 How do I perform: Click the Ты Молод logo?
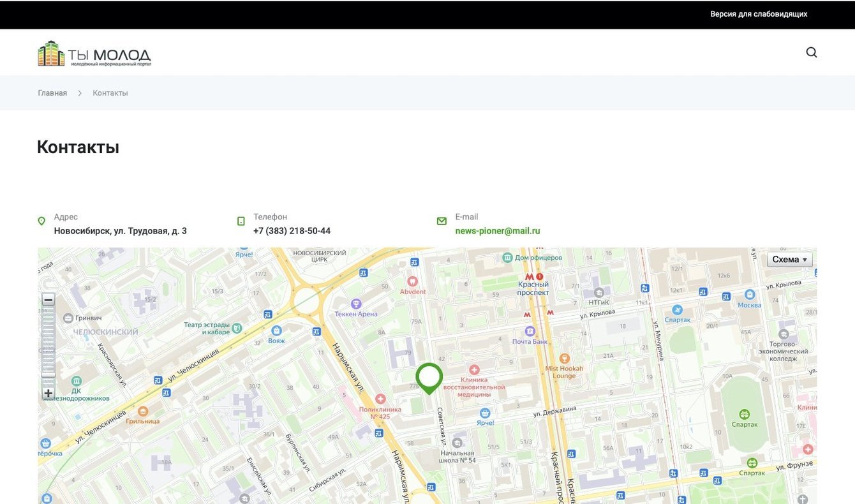pos(94,54)
